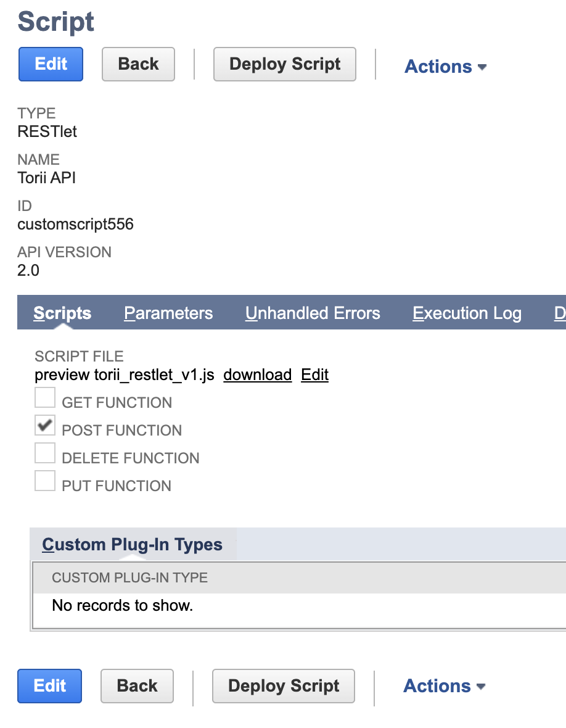Image resolution: width=566 pixels, height=728 pixels.
Task: Switch to the Unhandled Errors tab
Action: (x=313, y=313)
